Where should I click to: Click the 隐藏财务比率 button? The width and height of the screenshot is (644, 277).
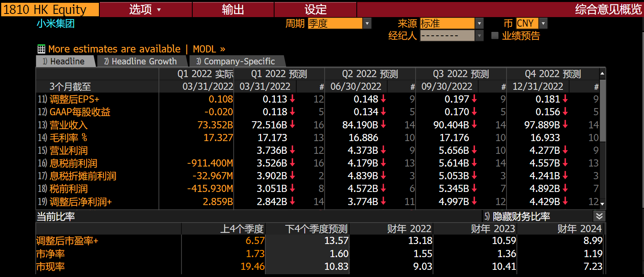tap(521, 216)
